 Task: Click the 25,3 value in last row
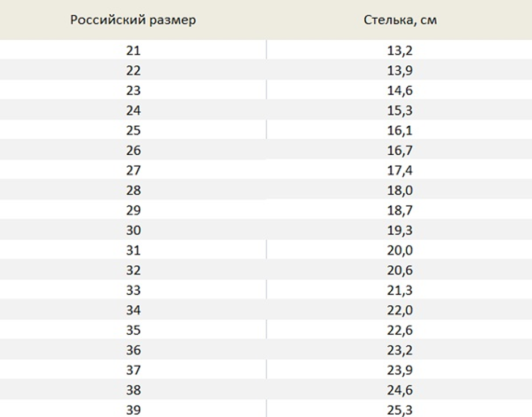pyautogui.click(x=400, y=410)
